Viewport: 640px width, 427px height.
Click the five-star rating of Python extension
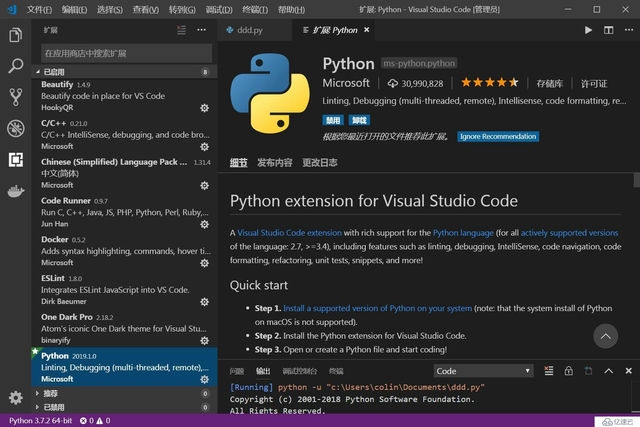click(489, 83)
